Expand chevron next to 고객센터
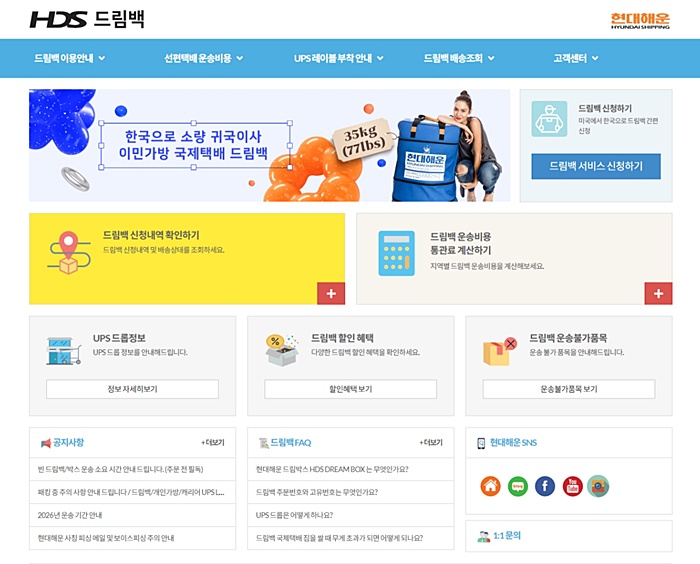The width and height of the screenshot is (700, 564). click(x=595, y=58)
